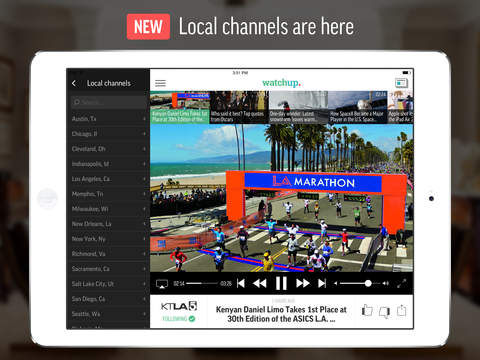Expand the Memphis, Tn channels
The image size is (480, 360).
pos(108,194)
